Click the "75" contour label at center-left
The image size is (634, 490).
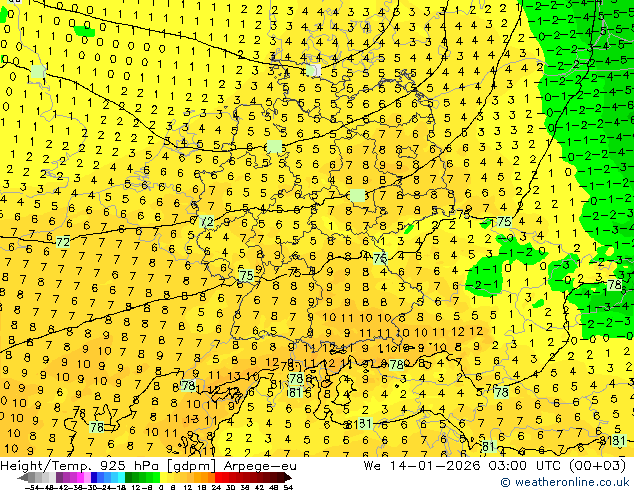click(x=246, y=276)
